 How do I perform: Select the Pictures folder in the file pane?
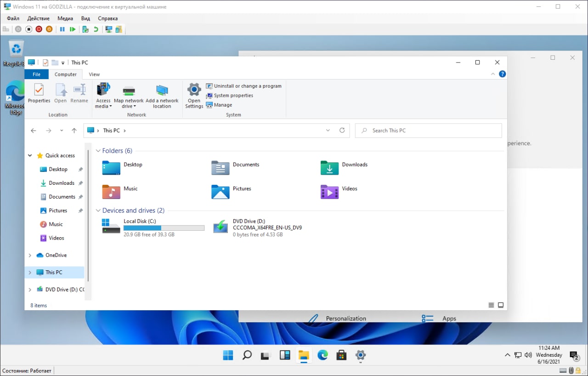click(x=232, y=192)
